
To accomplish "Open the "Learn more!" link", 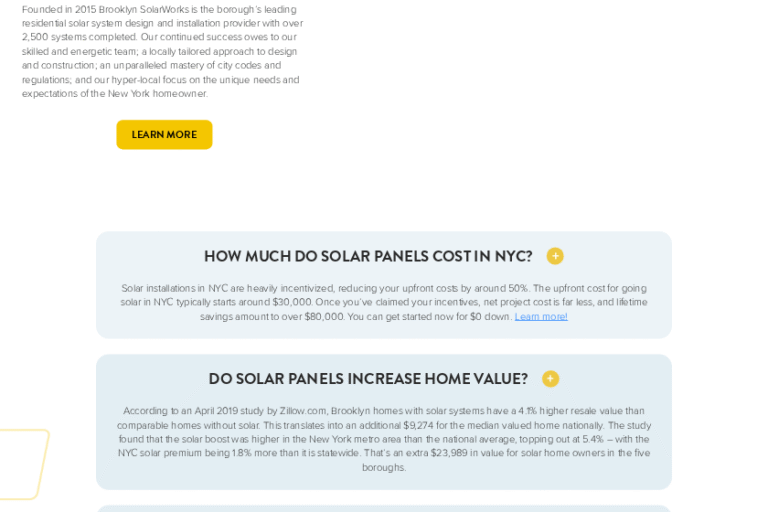I will pos(541,316).
